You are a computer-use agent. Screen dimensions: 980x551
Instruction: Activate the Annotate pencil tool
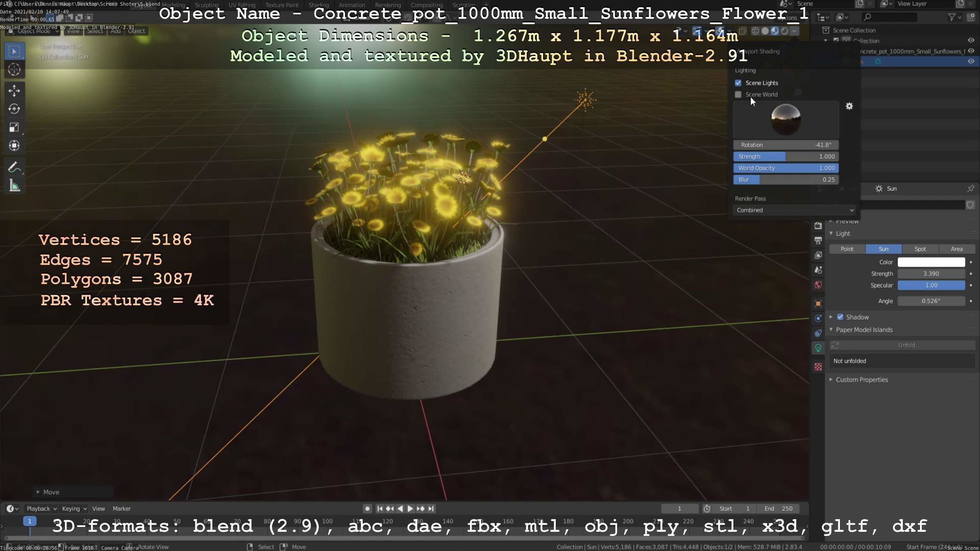coord(14,167)
